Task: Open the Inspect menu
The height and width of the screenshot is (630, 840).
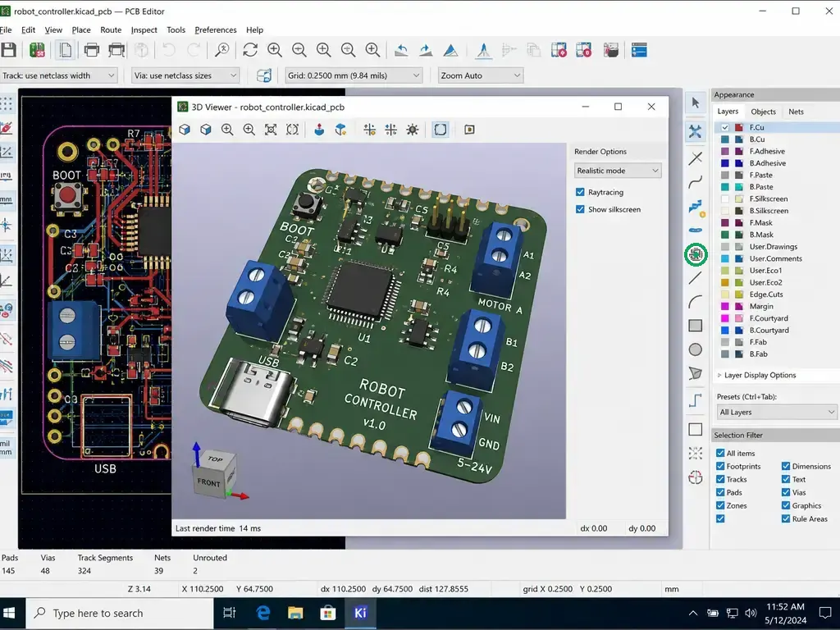Action: [144, 30]
